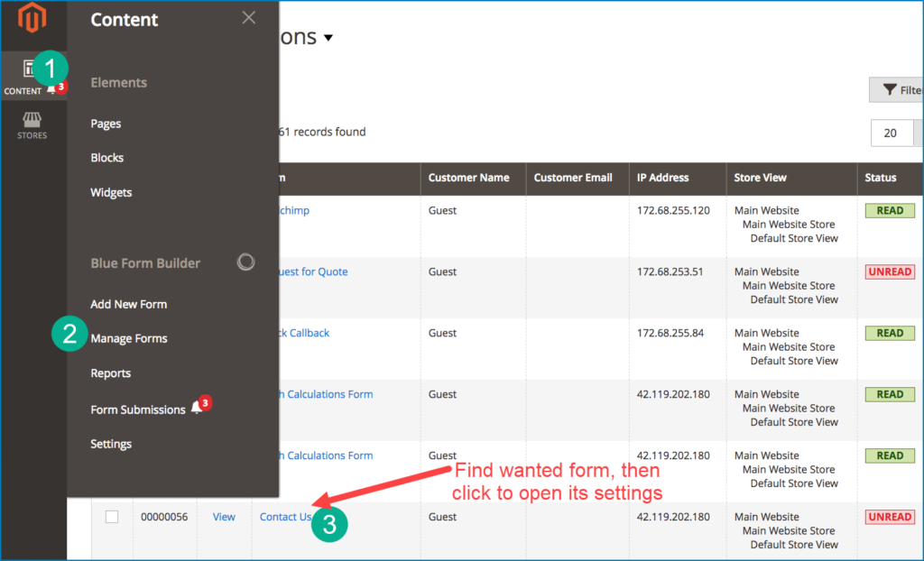Open the Stores sidebar icon

tap(32, 119)
